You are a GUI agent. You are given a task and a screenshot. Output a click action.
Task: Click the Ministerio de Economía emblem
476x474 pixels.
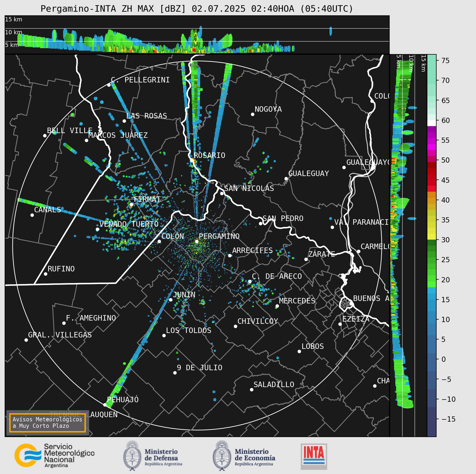[x=222, y=456]
